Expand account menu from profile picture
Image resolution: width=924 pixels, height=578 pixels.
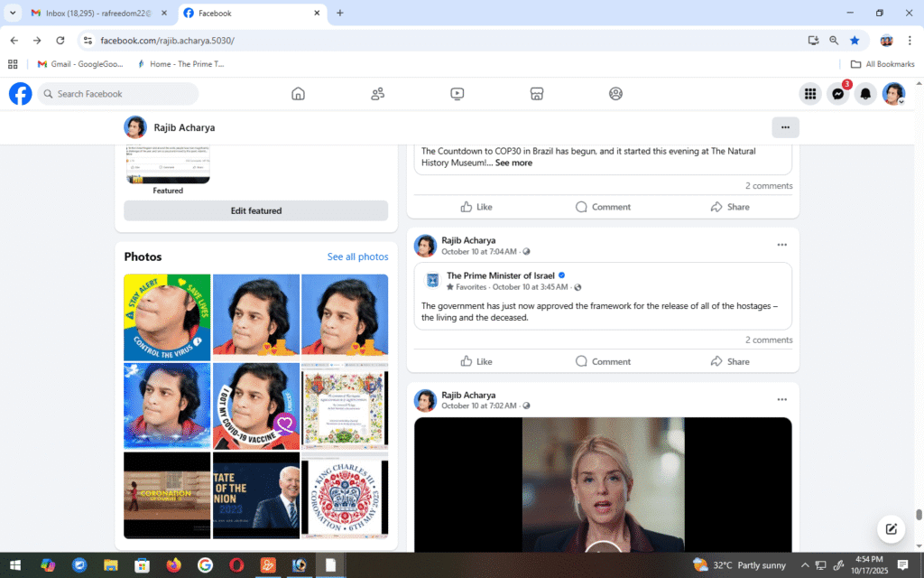893,94
